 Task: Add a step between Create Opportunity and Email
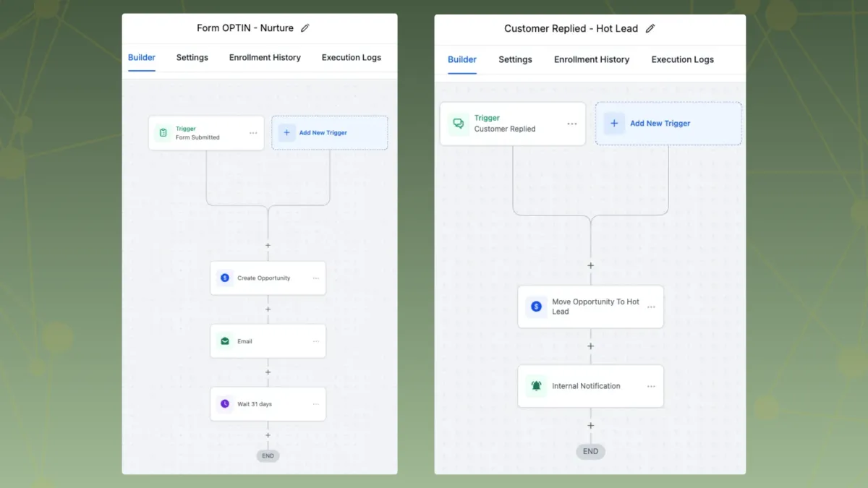[268, 309]
